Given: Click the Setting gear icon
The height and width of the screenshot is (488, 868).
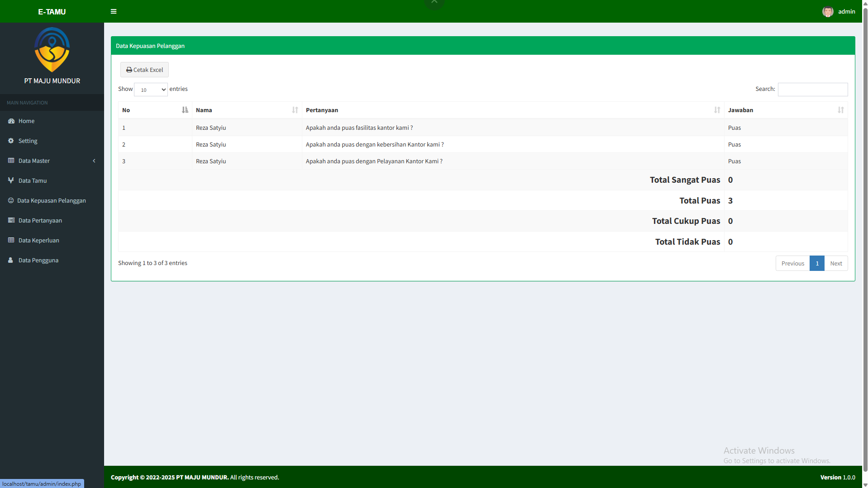Looking at the screenshot, I should click(x=11, y=141).
